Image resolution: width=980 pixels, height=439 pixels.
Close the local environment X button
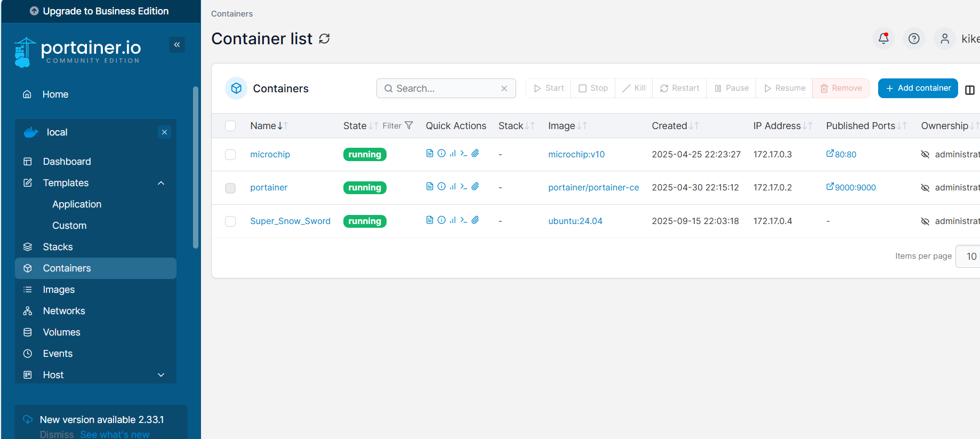(164, 132)
